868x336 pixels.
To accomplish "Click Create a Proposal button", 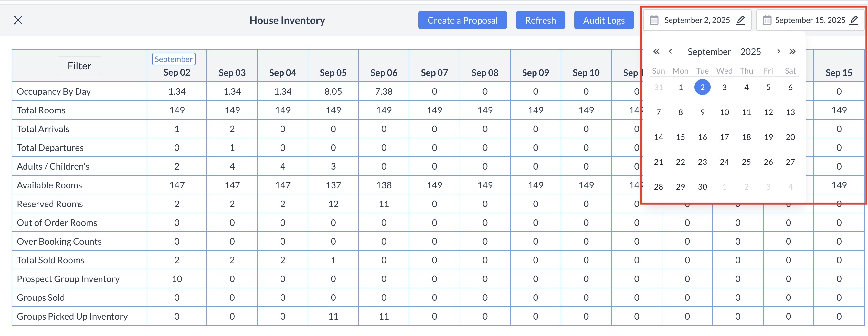I will click(x=462, y=20).
